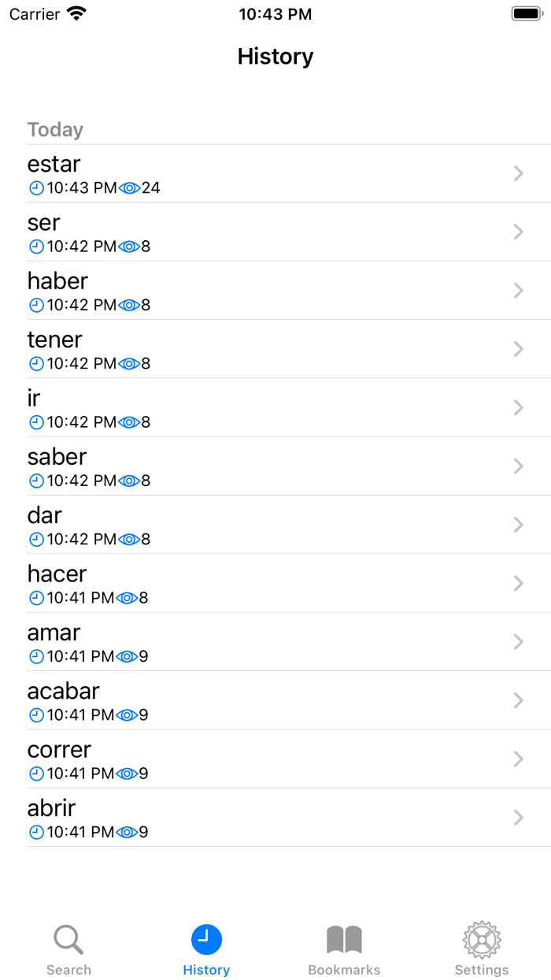Tap the eye icon showing ser's view count

[129, 247]
